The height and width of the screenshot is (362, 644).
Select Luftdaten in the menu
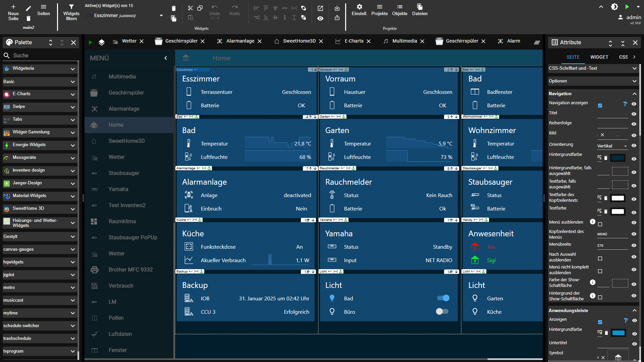click(129, 334)
